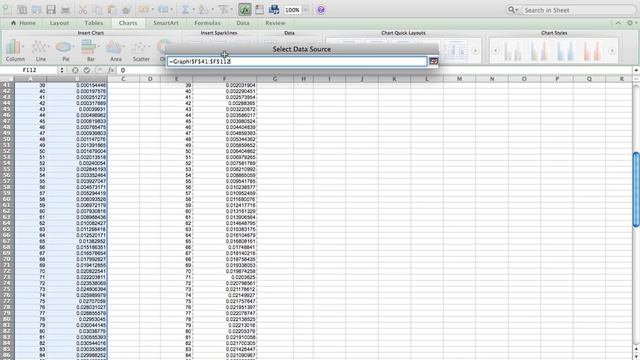
Task: Click the fx button in formula bar
Action: click(111, 70)
